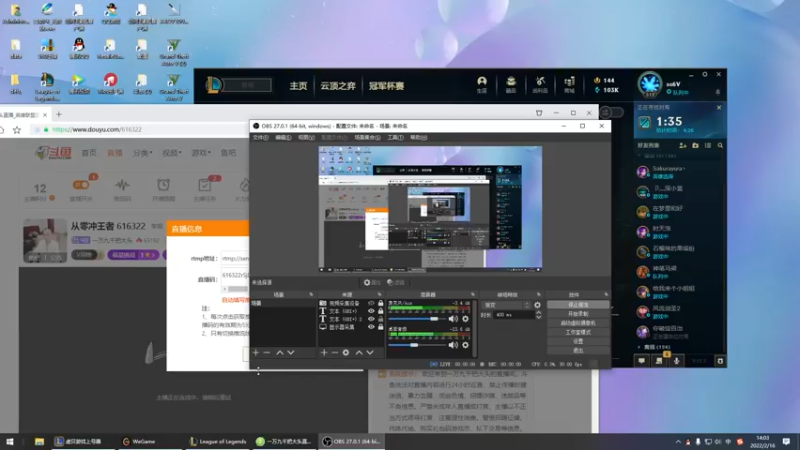Add friend icon in League friends panel
Image resolution: width=800 pixels, height=450 pixels.
(x=683, y=145)
